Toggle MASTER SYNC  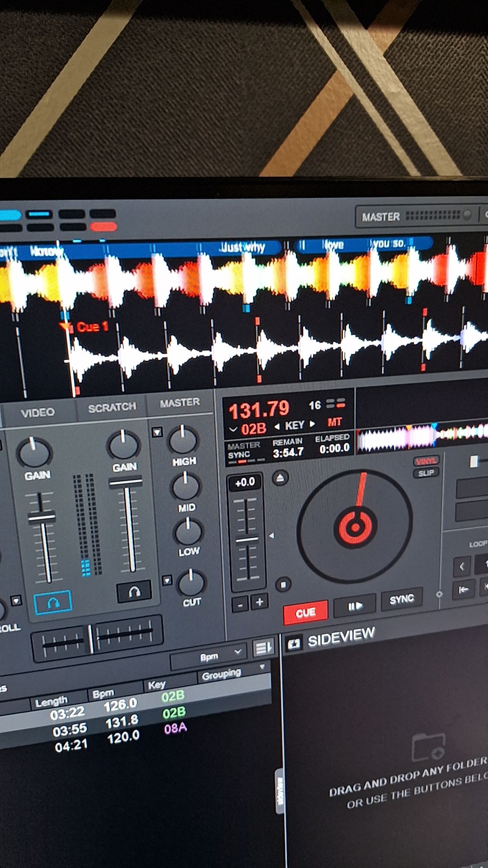[244, 450]
